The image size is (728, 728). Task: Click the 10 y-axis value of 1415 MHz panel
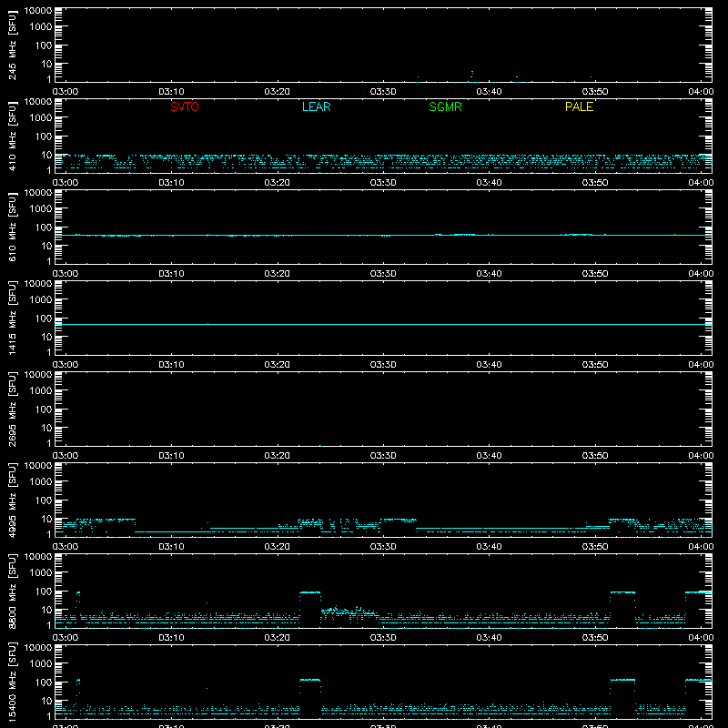pyautogui.click(x=46, y=337)
